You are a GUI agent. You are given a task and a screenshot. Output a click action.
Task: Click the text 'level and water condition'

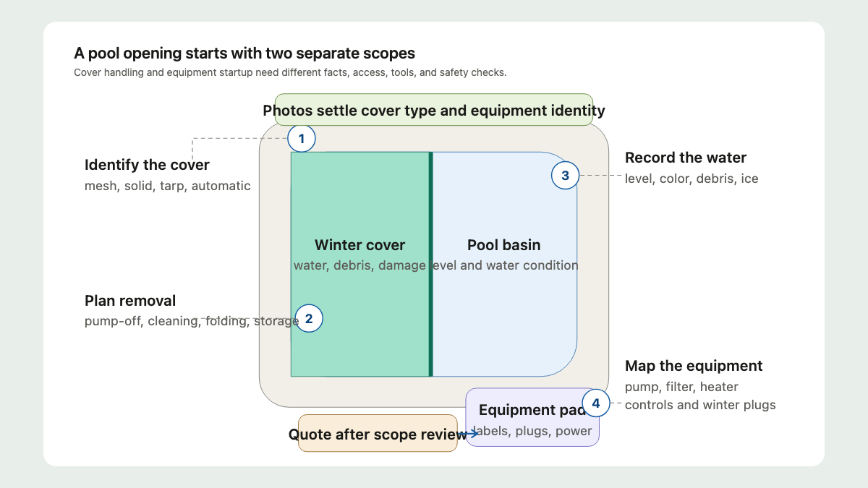504,265
